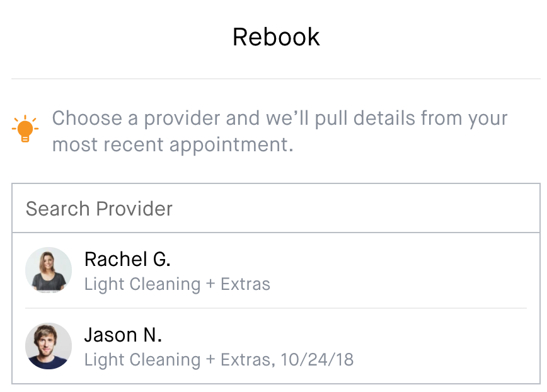Choose the Light Cleaning + Extras under Rachel
The width and height of the screenshot is (547, 392).
point(177,284)
